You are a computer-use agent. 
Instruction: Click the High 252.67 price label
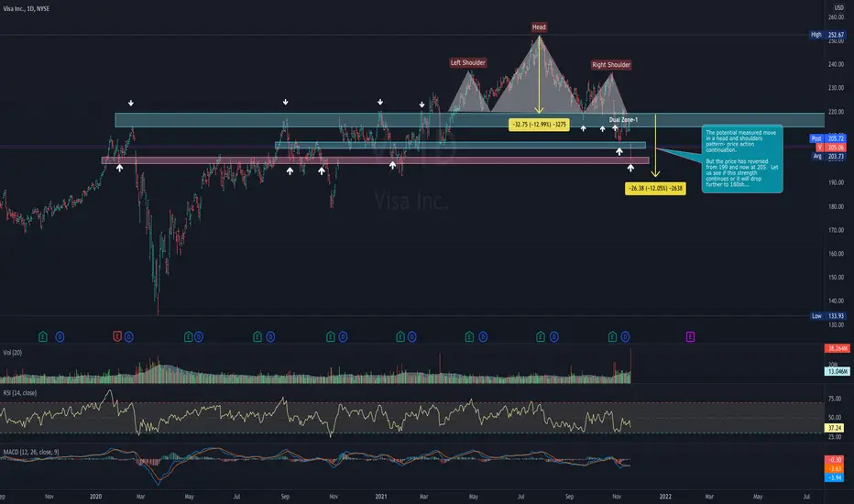[x=827, y=35]
